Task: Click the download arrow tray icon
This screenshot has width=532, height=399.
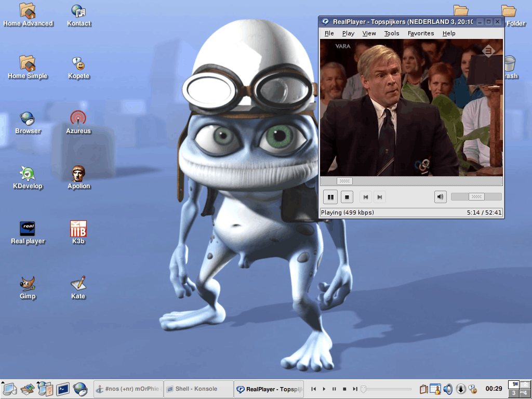Action: (460, 389)
